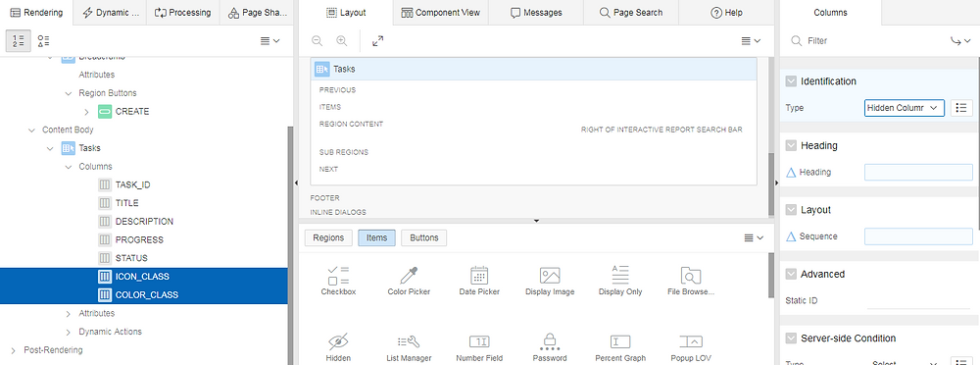Open the rendering tree menu

tap(270, 40)
